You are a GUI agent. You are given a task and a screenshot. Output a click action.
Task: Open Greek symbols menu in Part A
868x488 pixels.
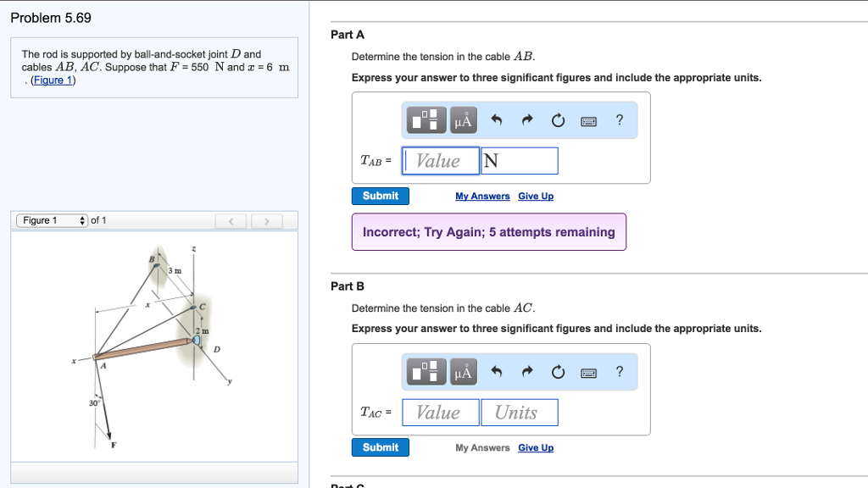[x=464, y=120]
